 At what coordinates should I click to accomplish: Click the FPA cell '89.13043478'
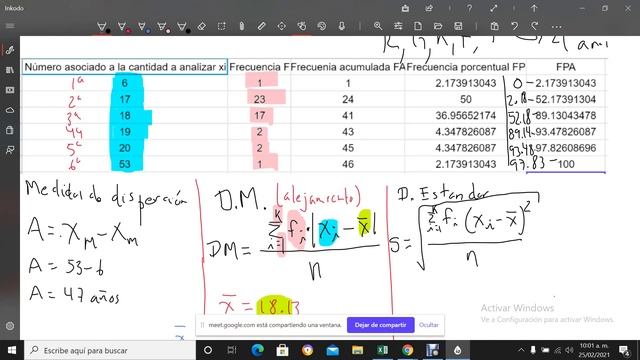(x=566, y=116)
